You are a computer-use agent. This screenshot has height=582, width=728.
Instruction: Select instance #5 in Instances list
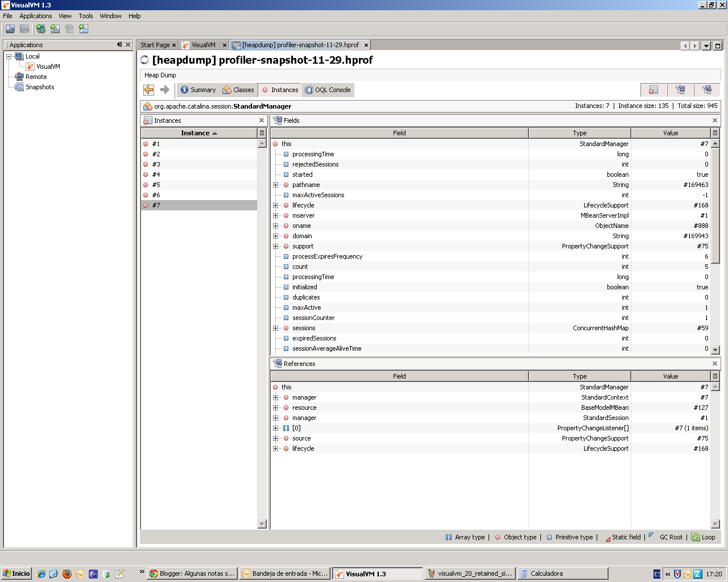tap(199, 185)
